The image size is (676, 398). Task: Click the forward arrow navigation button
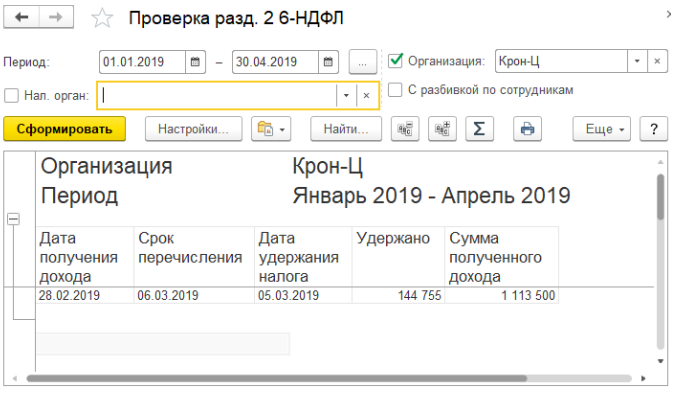(x=56, y=17)
